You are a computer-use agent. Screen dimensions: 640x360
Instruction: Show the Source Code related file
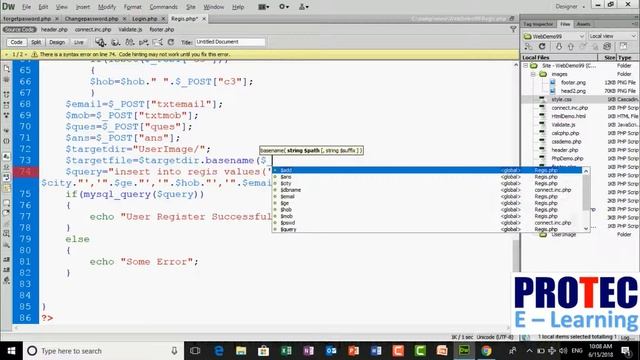click(19, 29)
